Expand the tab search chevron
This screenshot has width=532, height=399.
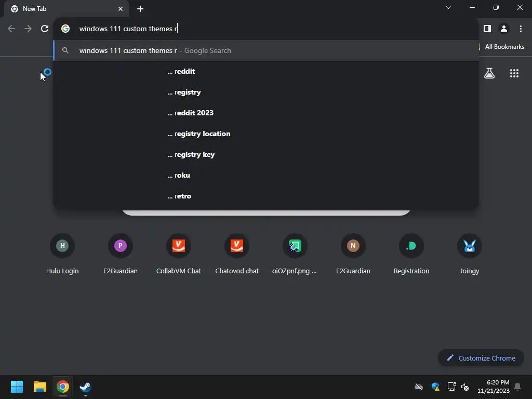[x=448, y=7]
